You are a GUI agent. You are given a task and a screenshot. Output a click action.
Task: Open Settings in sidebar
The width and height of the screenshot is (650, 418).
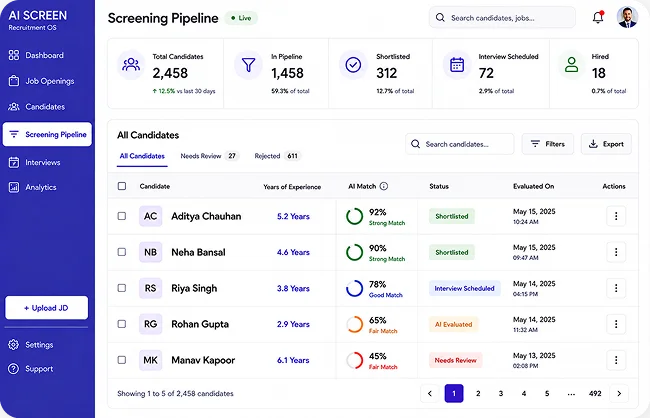pos(31,345)
